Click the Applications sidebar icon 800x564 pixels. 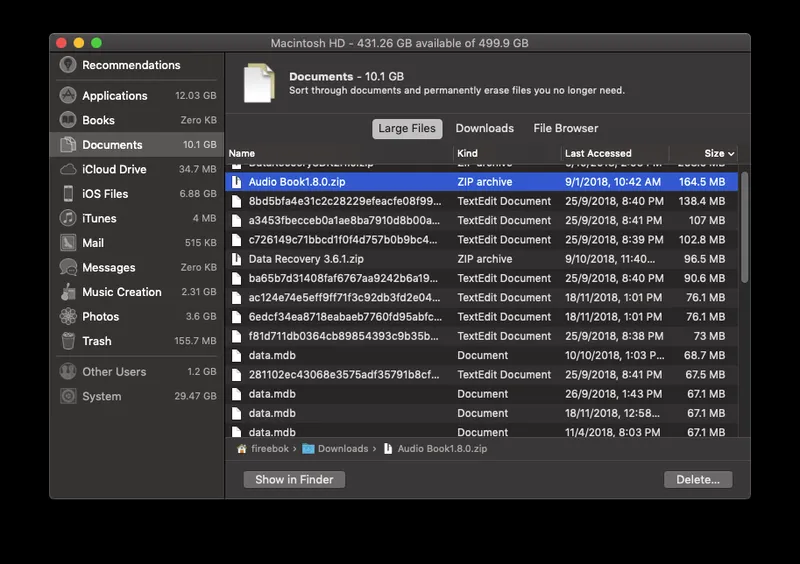68,95
